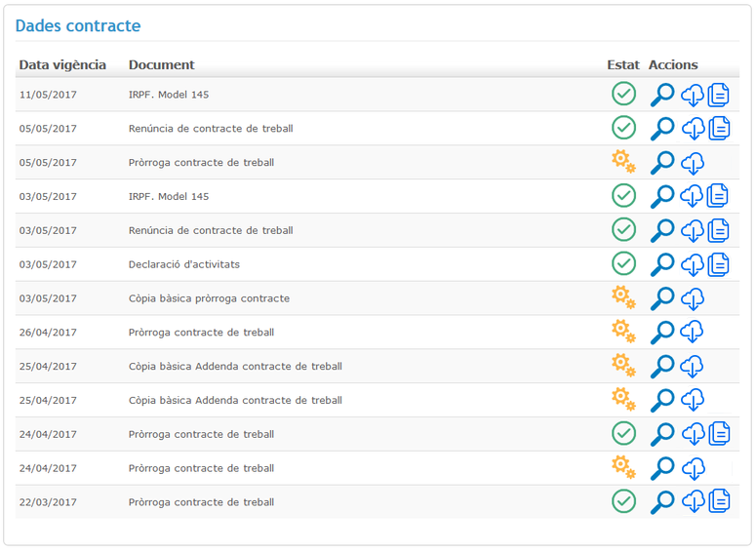The width and height of the screenshot is (756, 553).
Task: Click document sheet icon for Declaració d'activitats
Action: tap(719, 264)
